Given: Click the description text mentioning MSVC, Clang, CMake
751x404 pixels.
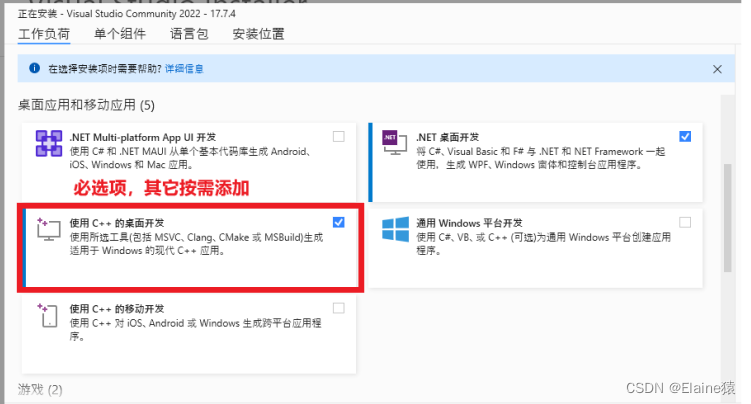Looking at the screenshot, I should click(196, 244).
